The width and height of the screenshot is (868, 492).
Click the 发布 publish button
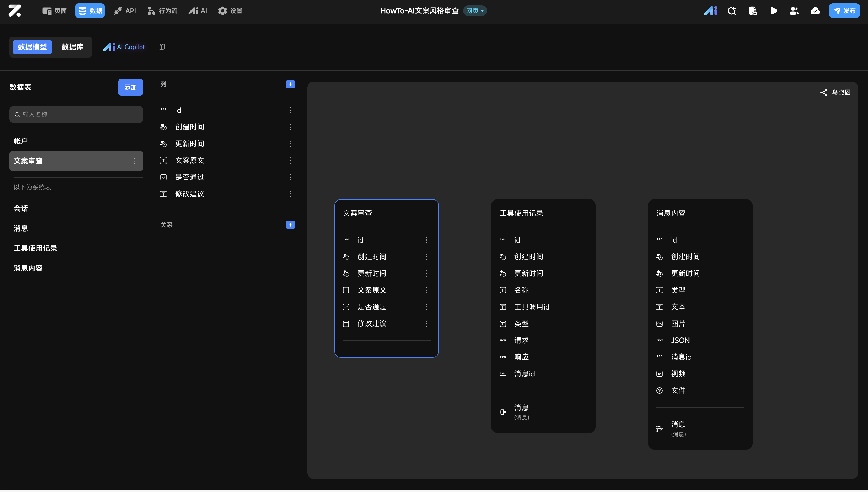tap(844, 11)
